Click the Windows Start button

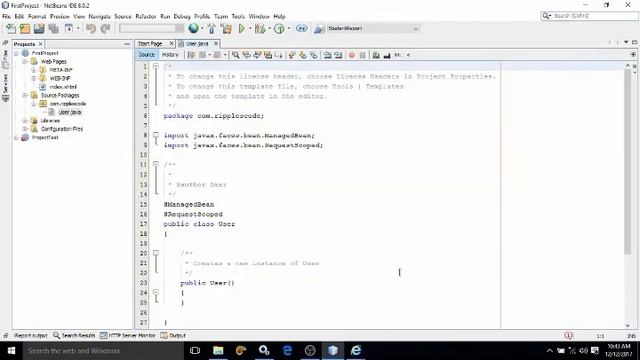pos(11,351)
